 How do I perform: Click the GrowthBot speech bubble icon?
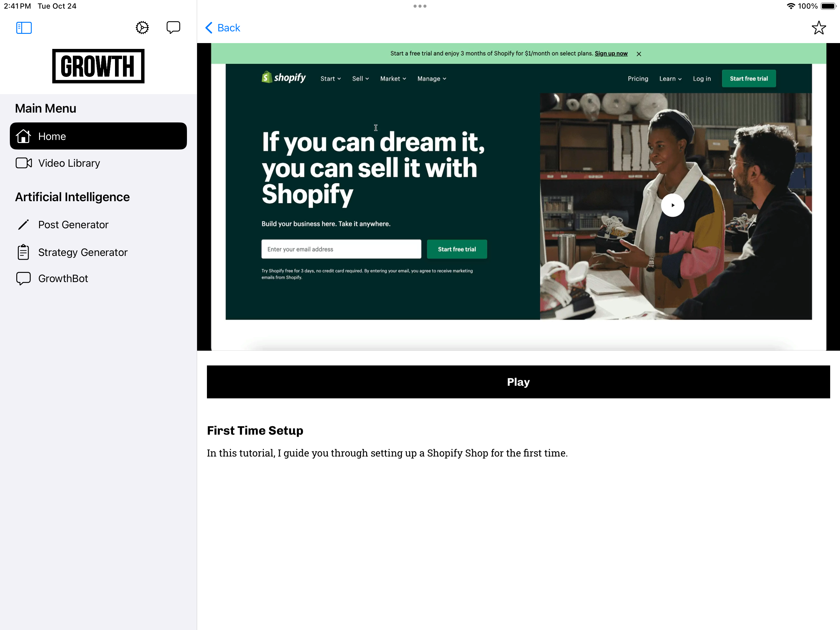pyautogui.click(x=23, y=278)
